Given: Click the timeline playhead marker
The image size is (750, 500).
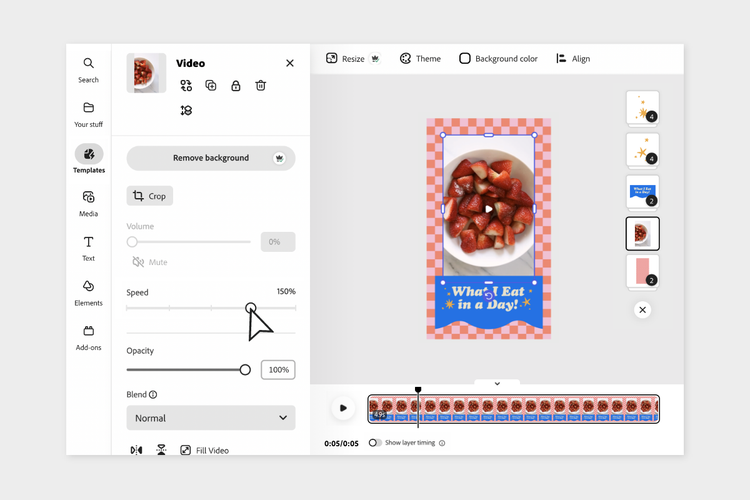Looking at the screenshot, I should 418,390.
